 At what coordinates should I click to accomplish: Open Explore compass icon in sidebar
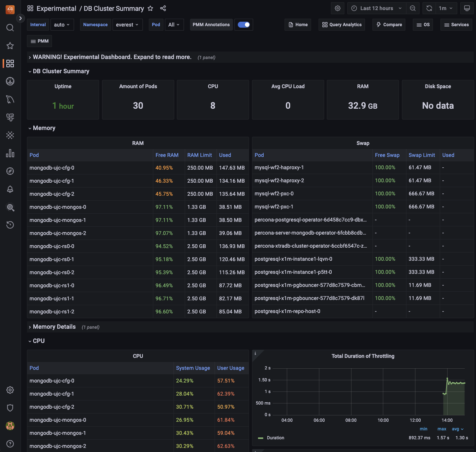pyautogui.click(x=10, y=171)
